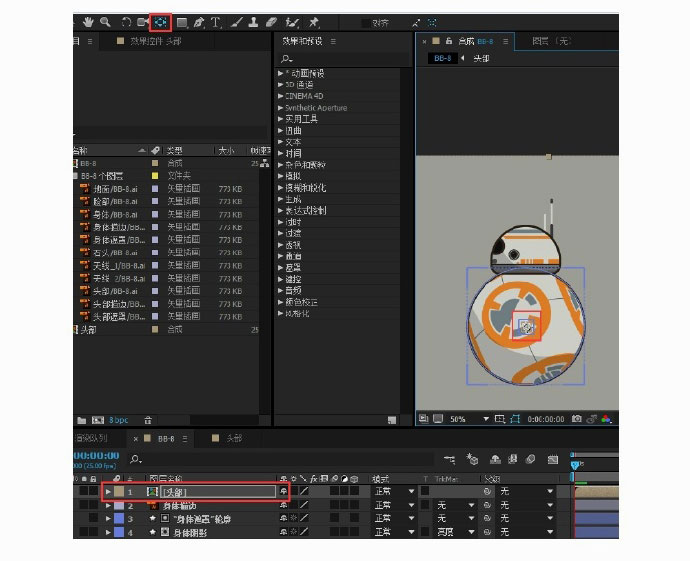Screen dimensions: 690x561
Task: Toggle shy switch for layer 2 身体描边
Action: point(283,506)
